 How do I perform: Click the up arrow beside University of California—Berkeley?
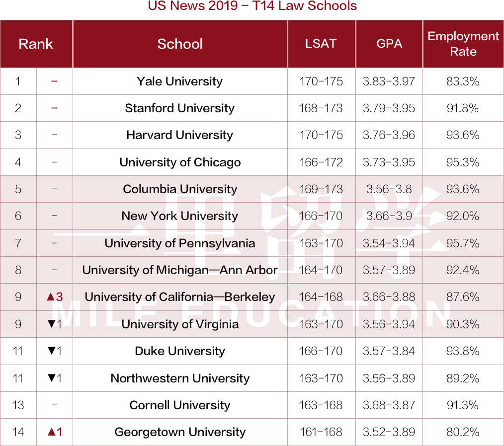[x=50, y=297]
